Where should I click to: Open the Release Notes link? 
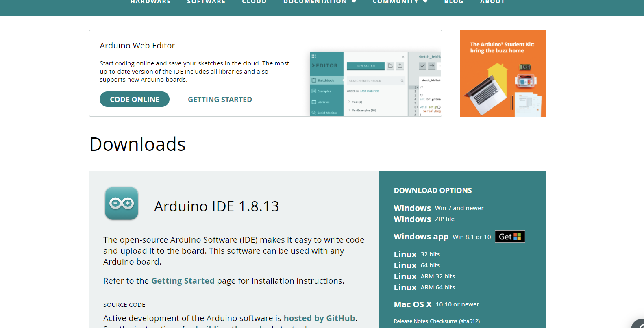(411, 321)
